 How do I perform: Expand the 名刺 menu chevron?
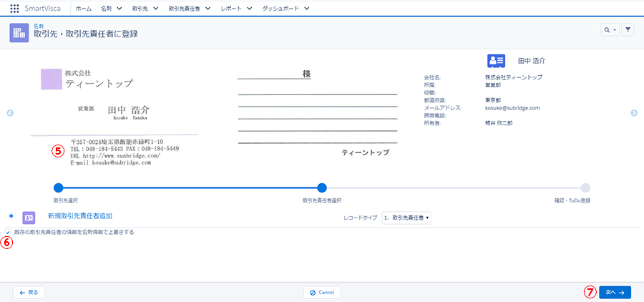coord(119,9)
